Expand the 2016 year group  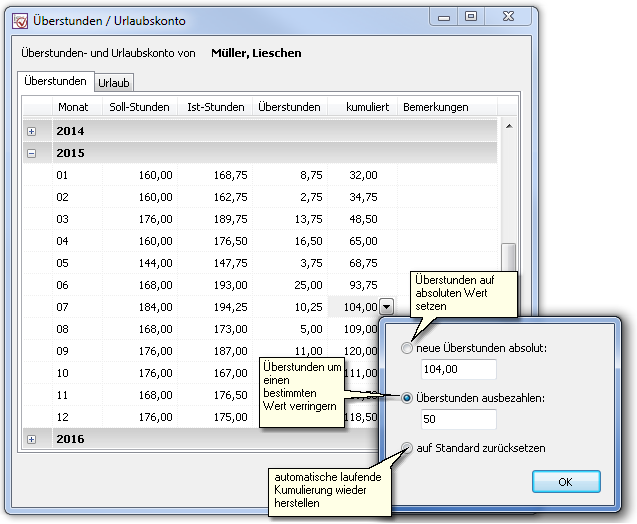[32, 439]
